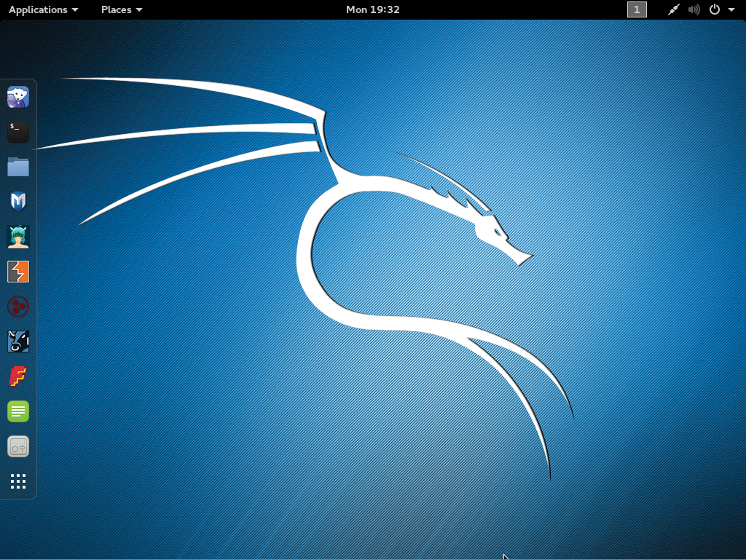Open the Tweak Tool icon in dock
This screenshot has width=746, height=560.
click(x=18, y=446)
